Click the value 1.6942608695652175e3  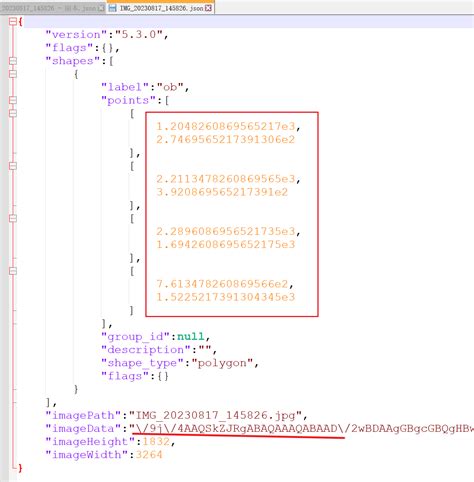click(x=226, y=244)
